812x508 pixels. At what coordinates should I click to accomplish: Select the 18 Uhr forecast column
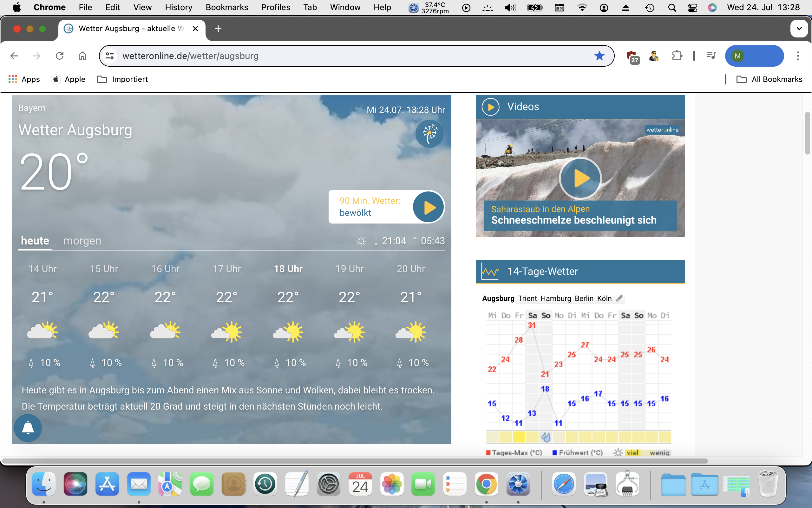[x=288, y=316]
